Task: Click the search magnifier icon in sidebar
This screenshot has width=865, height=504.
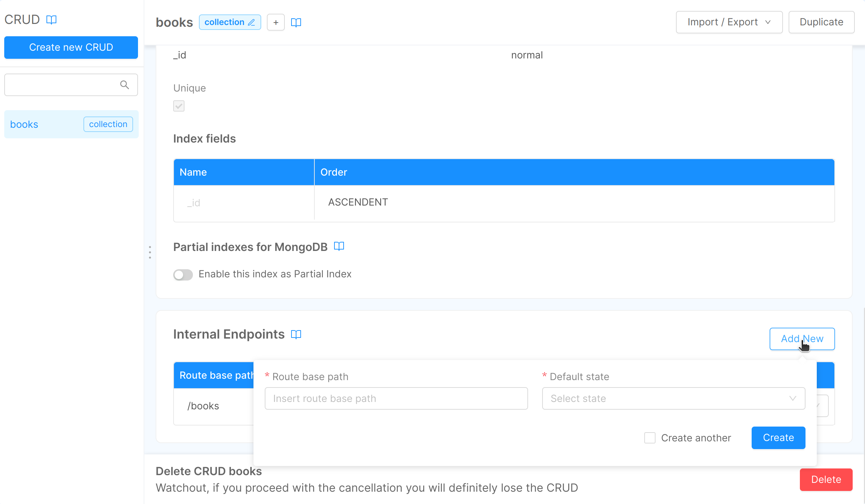Action: 124,85
